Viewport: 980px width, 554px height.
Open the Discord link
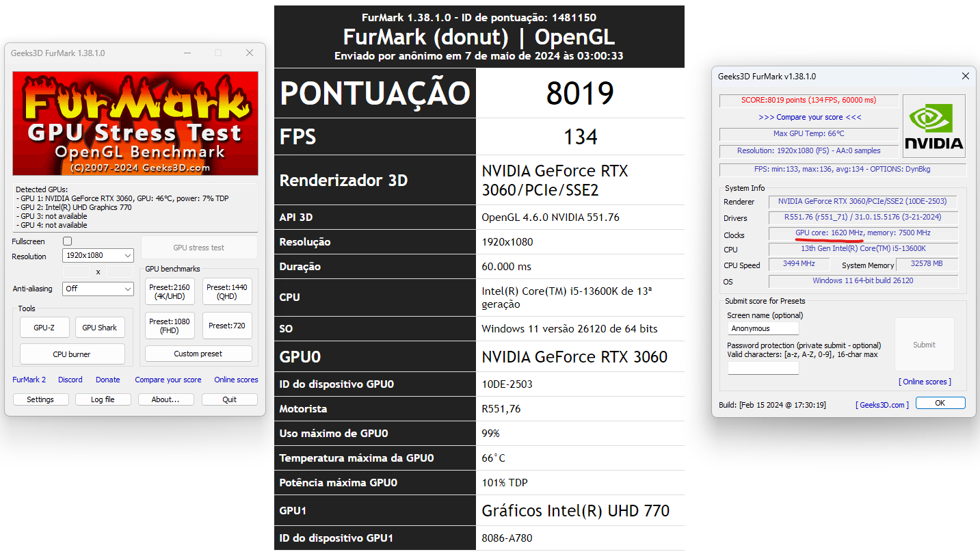pos(70,380)
